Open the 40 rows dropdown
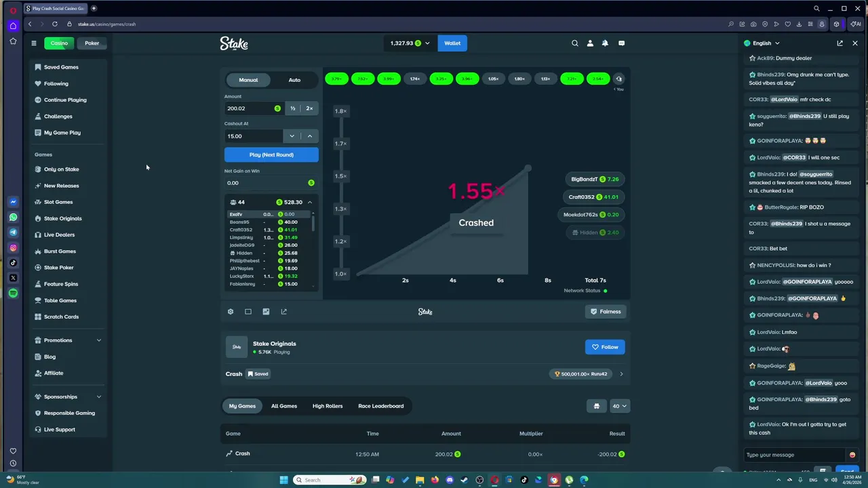The width and height of the screenshot is (868, 488). coord(620,406)
